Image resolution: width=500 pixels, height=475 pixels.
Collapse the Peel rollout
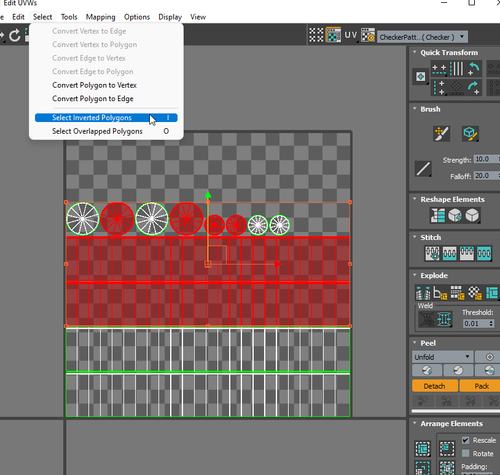pyautogui.click(x=415, y=343)
